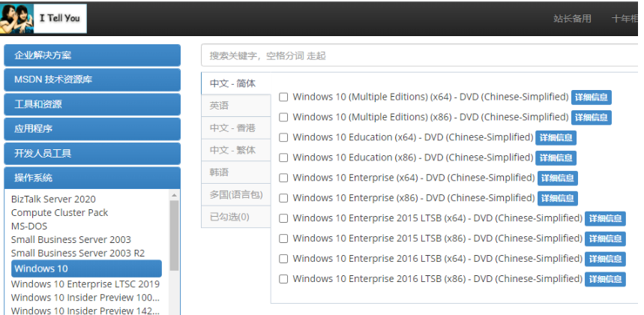Toggle Windows 10 Enterprise x64 checkbox
Image resolution: width=644 pixels, height=315 pixels.
(x=283, y=178)
